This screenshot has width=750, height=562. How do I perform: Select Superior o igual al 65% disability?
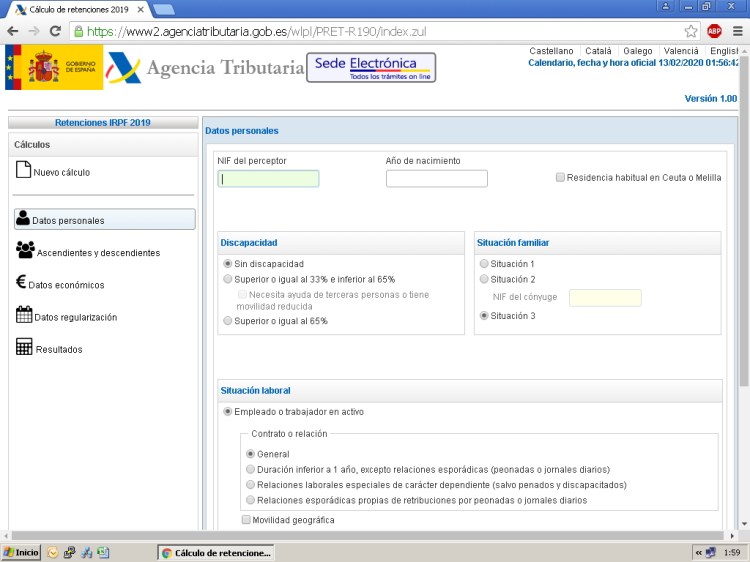(228, 321)
